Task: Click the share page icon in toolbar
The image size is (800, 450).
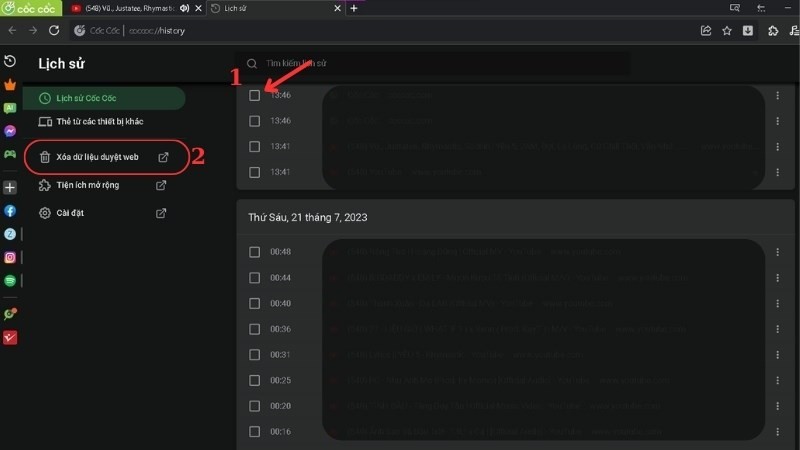Action: pyautogui.click(x=706, y=31)
